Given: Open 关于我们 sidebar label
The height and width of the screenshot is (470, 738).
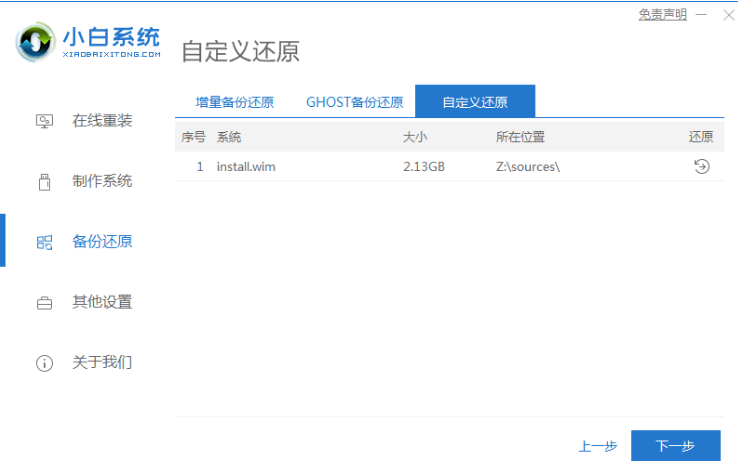Looking at the screenshot, I should (x=102, y=362).
